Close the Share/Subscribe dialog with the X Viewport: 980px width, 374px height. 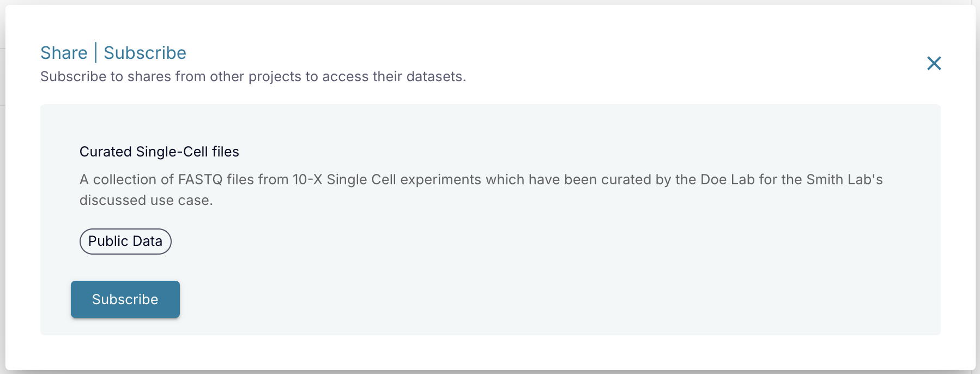tap(934, 63)
